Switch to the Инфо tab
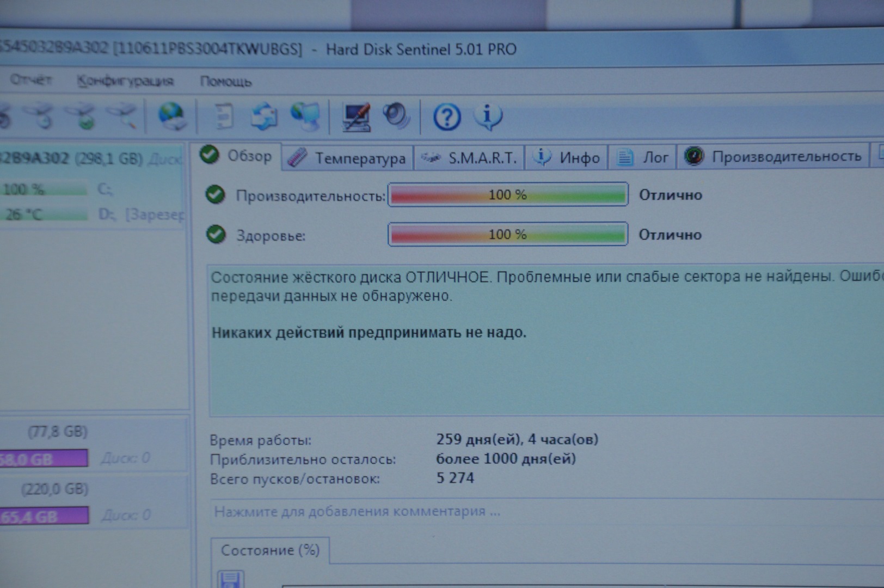Viewport: 884px width, 588px height. (567, 158)
